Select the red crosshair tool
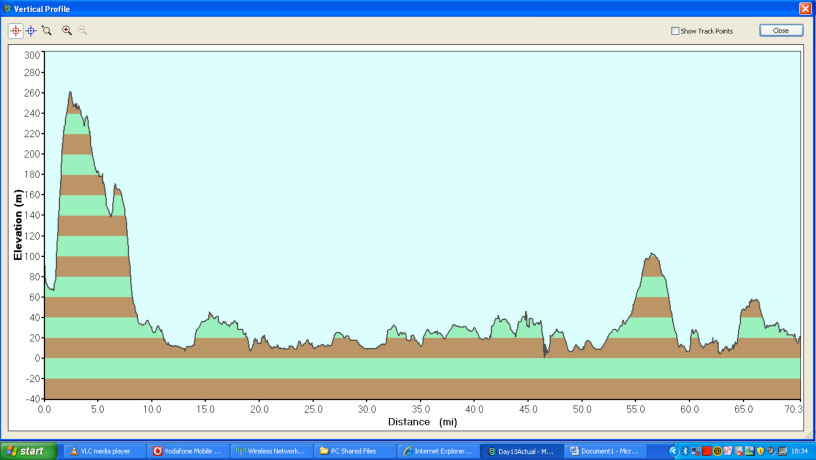This screenshot has width=816, height=460. coord(16,31)
